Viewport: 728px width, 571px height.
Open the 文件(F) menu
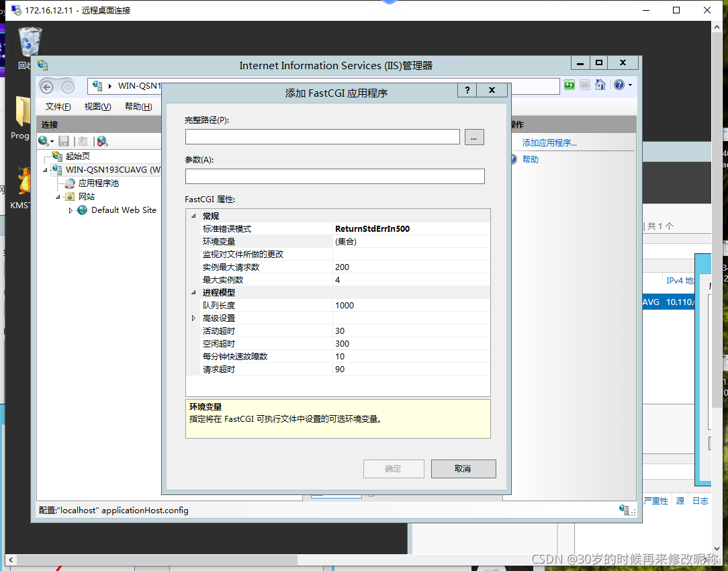click(x=58, y=107)
